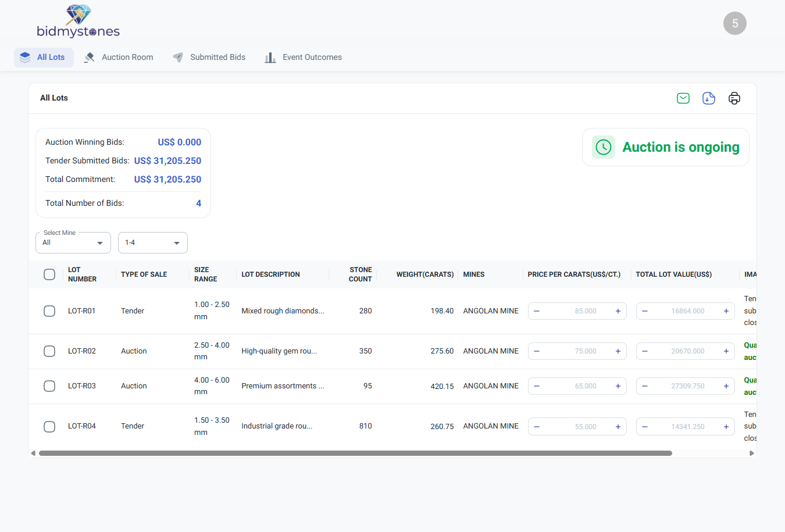Check the LOT-R03 row checkbox
785x532 pixels.
(x=49, y=386)
